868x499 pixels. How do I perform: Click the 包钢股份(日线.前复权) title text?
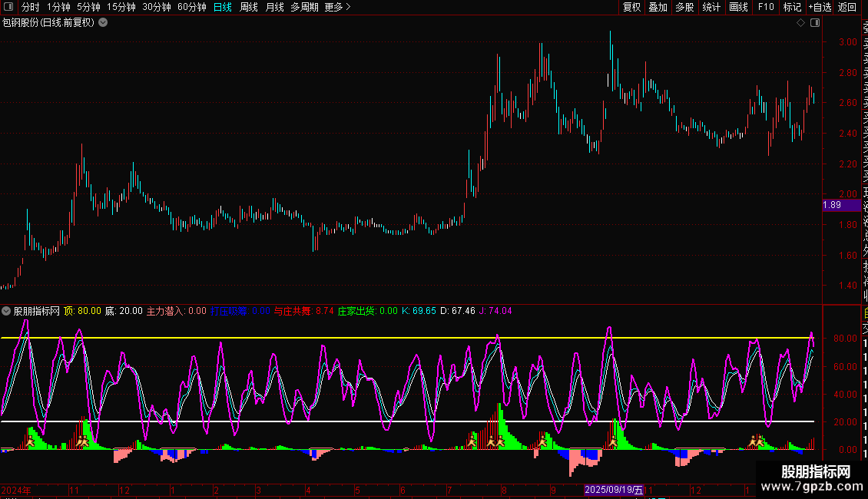click(48, 23)
